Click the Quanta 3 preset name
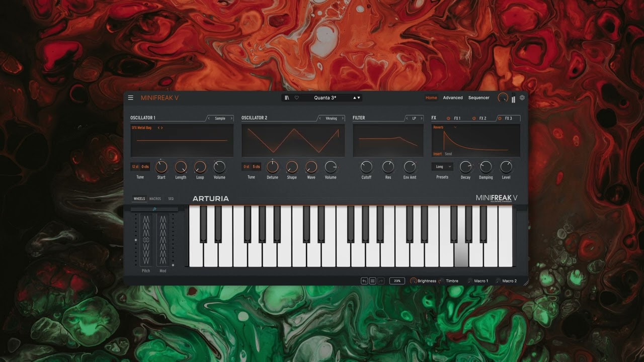The height and width of the screenshot is (362, 644). pos(325,98)
